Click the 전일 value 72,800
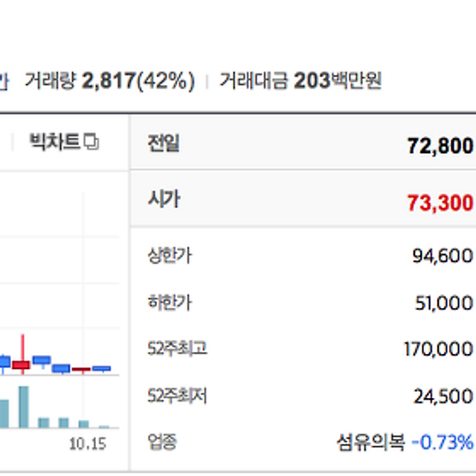The width and height of the screenshot is (476, 476). (440, 146)
